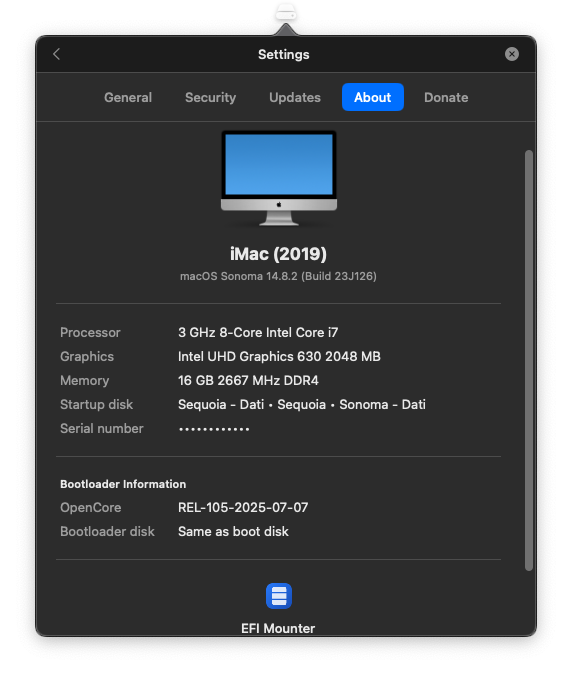Click the vertical scrollbar of the About pane
Screen dimensions: 572x676
(x=529, y=360)
